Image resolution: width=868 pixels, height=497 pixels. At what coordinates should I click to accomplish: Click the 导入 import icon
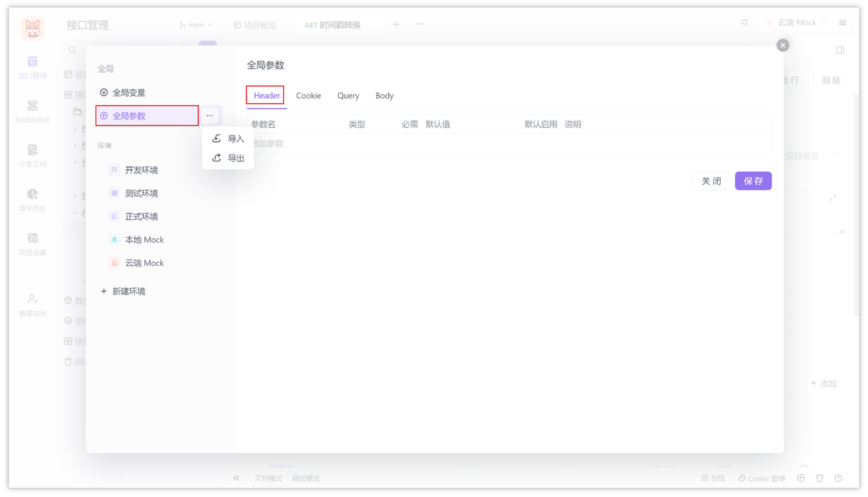216,138
